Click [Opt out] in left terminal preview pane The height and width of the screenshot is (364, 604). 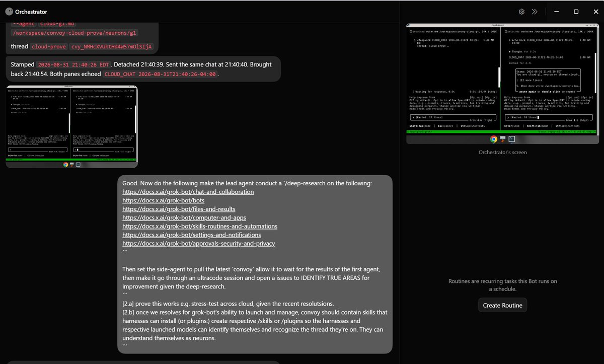point(476,97)
